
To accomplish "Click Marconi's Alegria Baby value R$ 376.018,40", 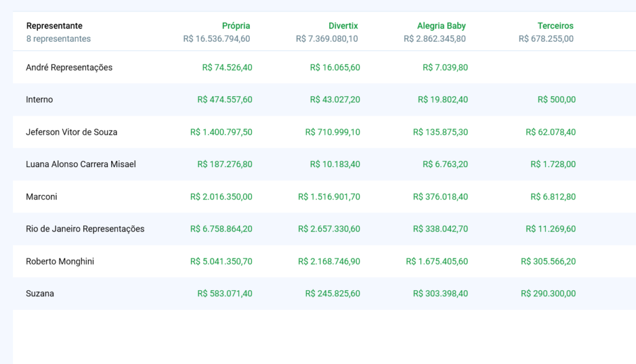I will click(440, 197).
